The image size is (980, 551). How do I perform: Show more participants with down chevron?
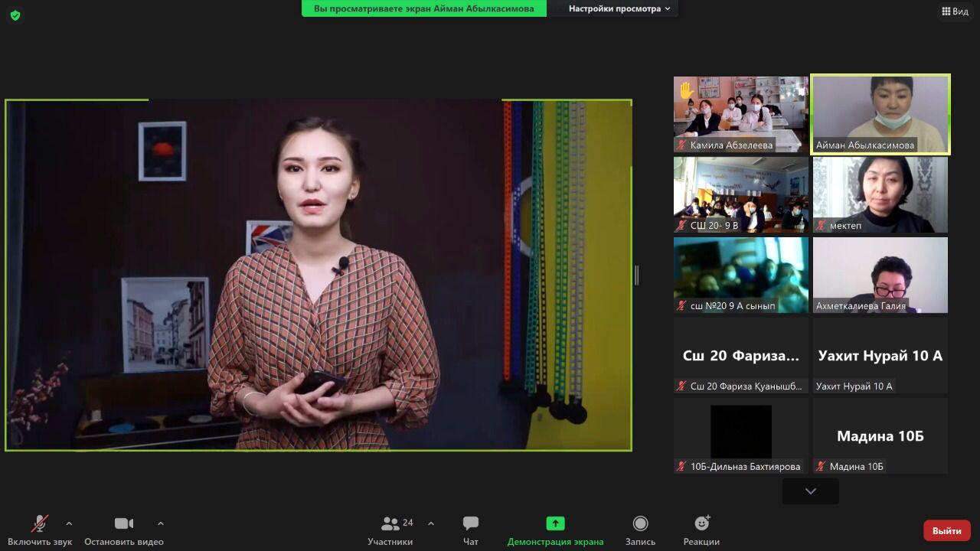[x=810, y=491]
